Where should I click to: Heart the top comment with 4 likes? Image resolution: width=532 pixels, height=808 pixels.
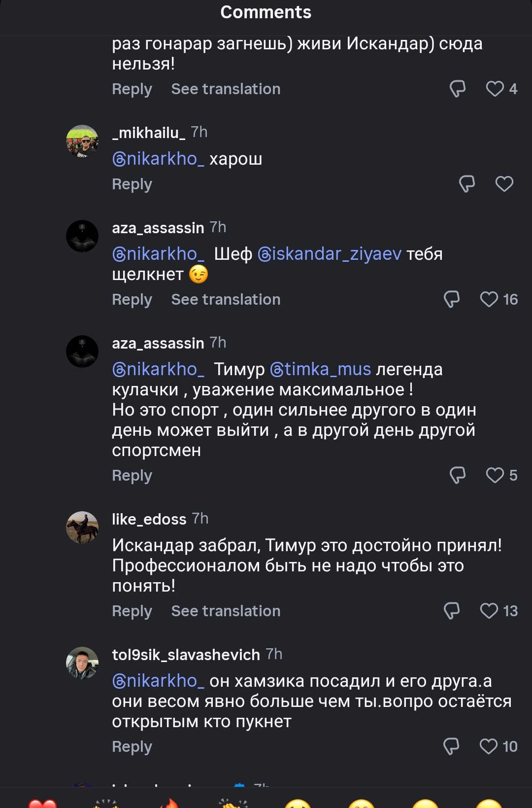(x=495, y=89)
